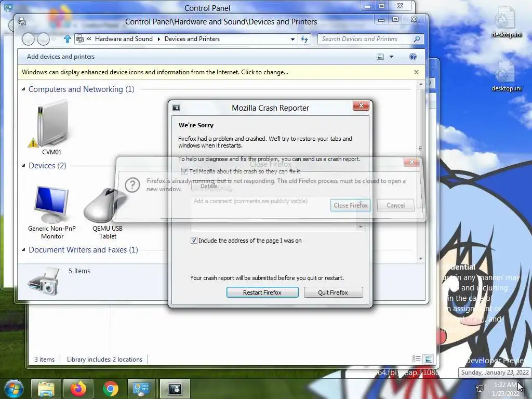Click Close Firefox in the faded dialog
The image size is (532, 399).
click(x=351, y=205)
